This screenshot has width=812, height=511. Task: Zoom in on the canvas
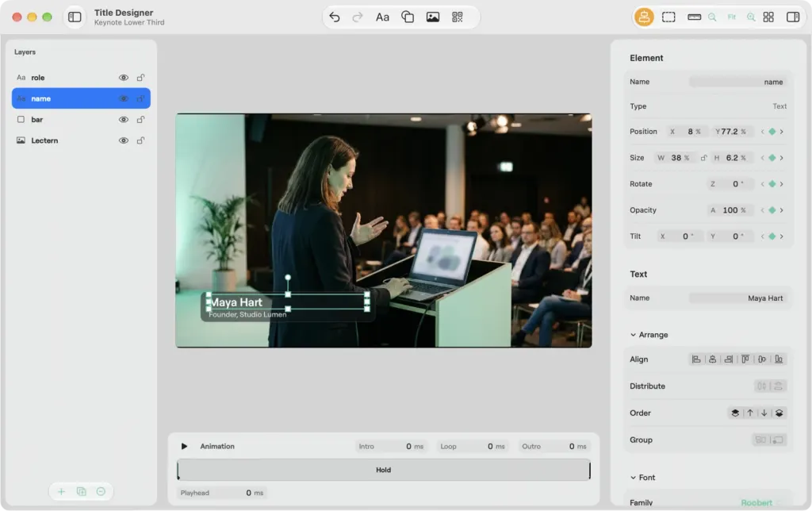[751, 17]
